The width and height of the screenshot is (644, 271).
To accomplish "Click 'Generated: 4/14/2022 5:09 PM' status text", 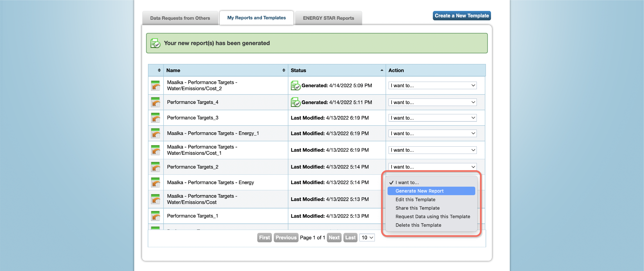I will 337,85.
